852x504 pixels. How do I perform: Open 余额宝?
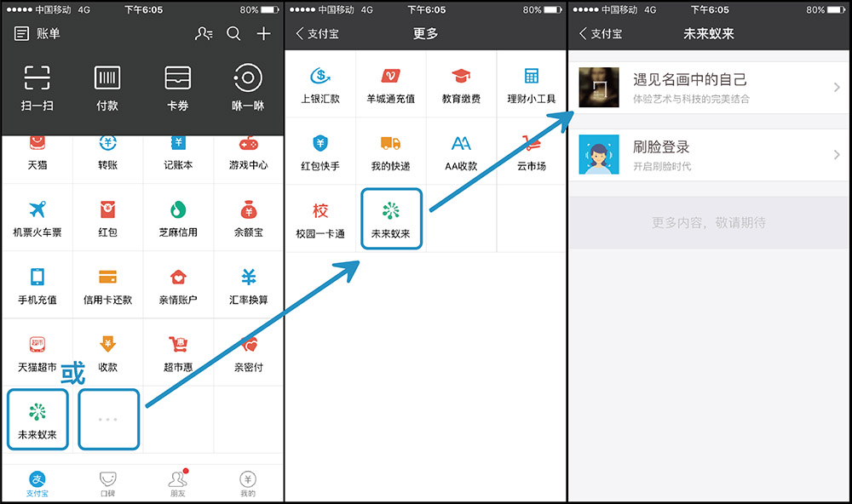point(248,218)
